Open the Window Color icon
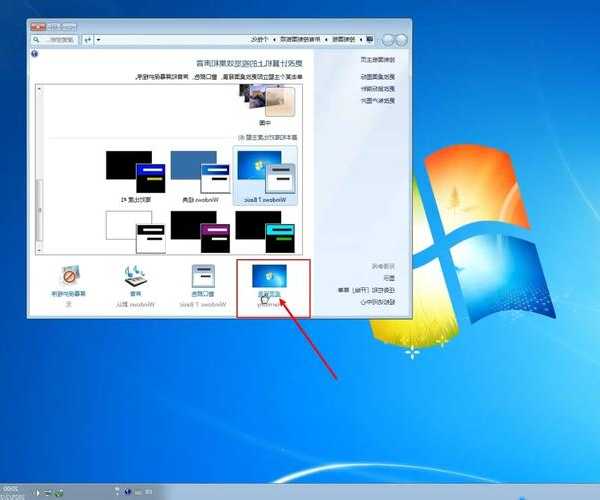 203,281
